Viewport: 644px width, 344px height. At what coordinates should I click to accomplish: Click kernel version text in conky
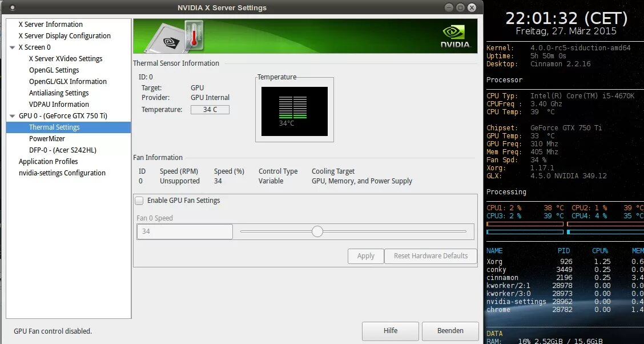(580, 48)
